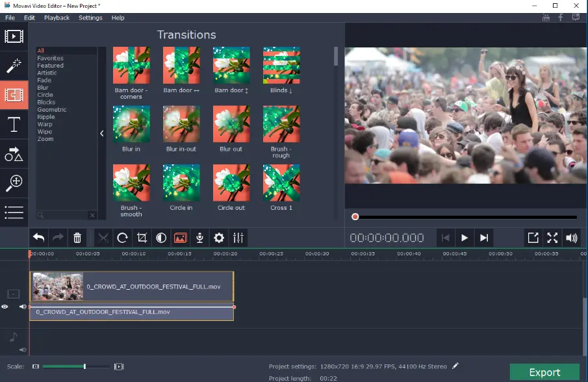
Task: Click the YouTube icon in menu bar
Action: 546,18
